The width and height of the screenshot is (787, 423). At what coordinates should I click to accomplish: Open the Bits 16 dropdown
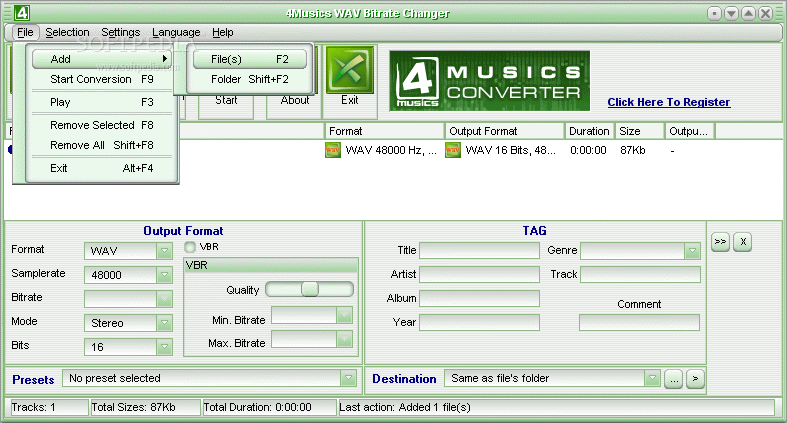click(164, 347)
